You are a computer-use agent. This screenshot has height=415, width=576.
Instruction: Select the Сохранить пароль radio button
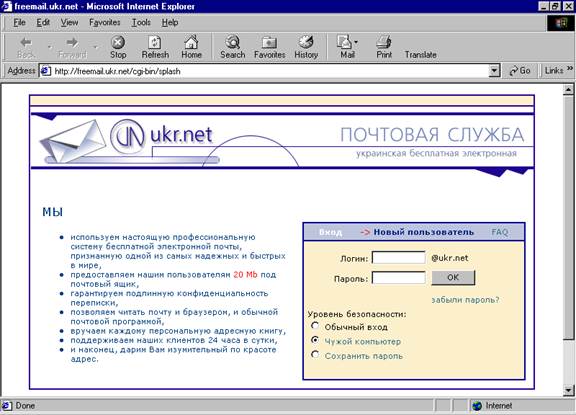[x=315, y=354]
